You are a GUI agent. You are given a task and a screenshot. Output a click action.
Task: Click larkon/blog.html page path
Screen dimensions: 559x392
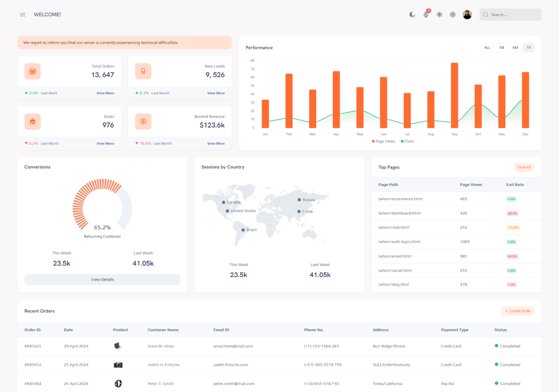[x=394, y=285]
